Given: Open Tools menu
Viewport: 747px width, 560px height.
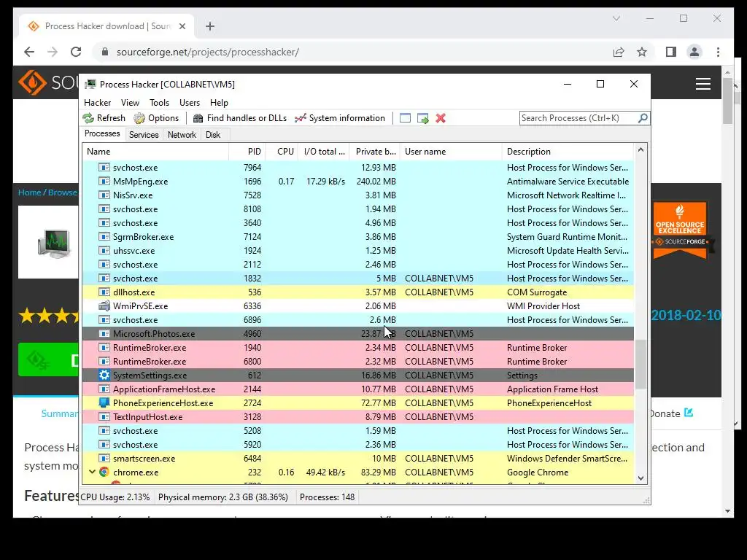Looking at the screenshot, I should [159, 103].
